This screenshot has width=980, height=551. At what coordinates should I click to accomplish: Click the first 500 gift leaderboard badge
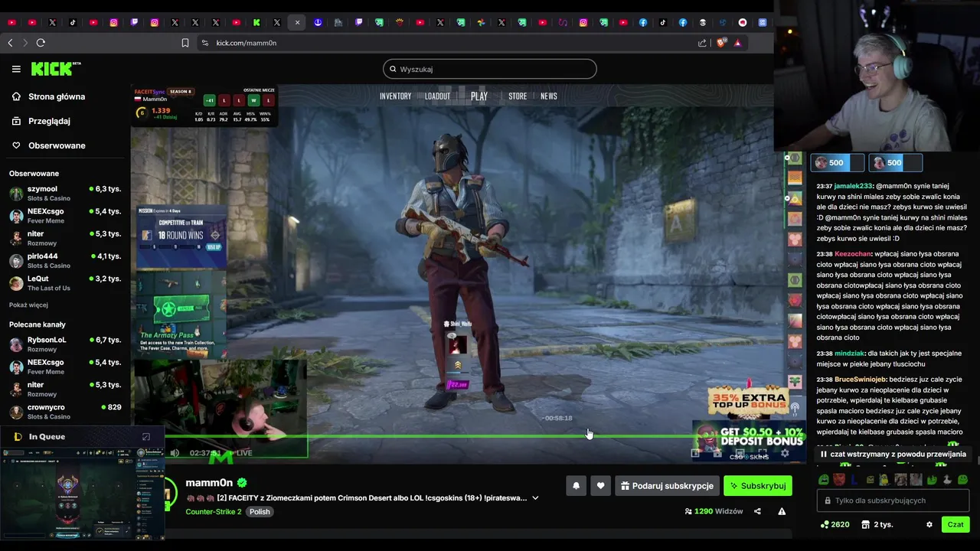pos(837,162)
